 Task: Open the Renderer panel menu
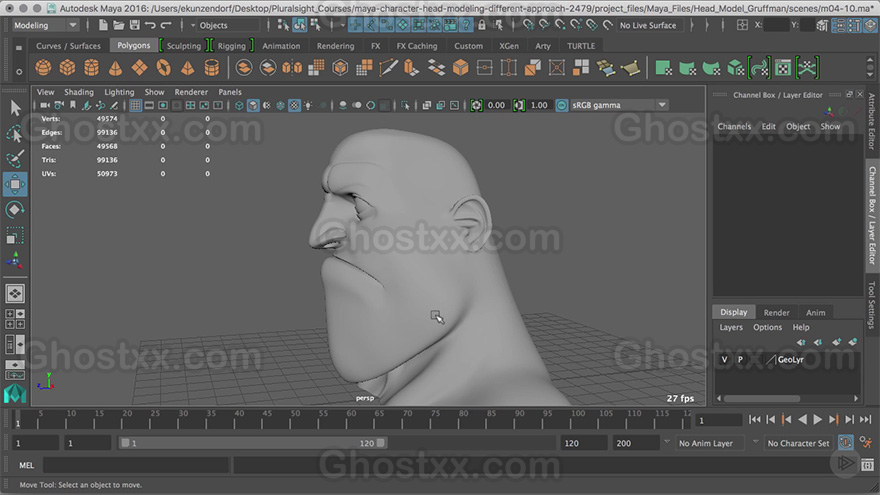tap(191, 92)
